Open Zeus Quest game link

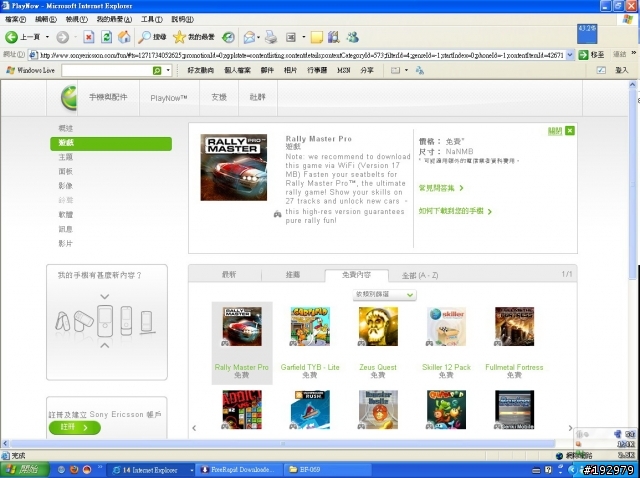[378, 367]
